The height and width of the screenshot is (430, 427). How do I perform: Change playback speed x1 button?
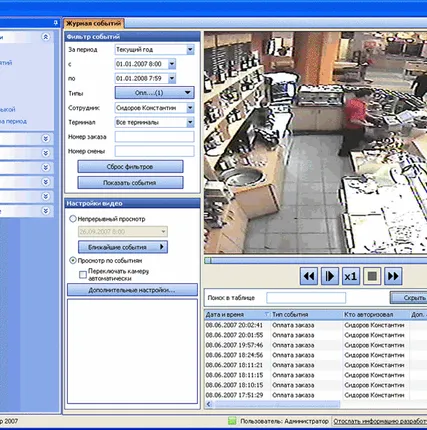[351, 276]
